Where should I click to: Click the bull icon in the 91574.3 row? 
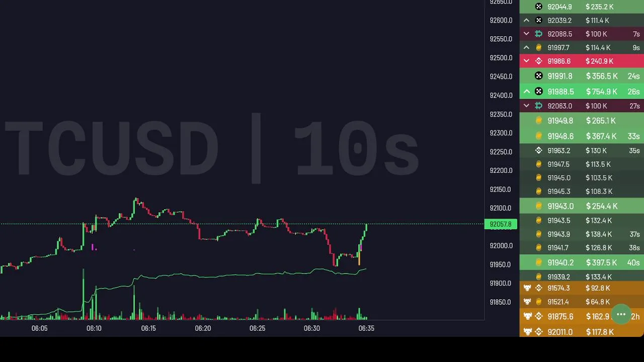(x=527, y=288)
